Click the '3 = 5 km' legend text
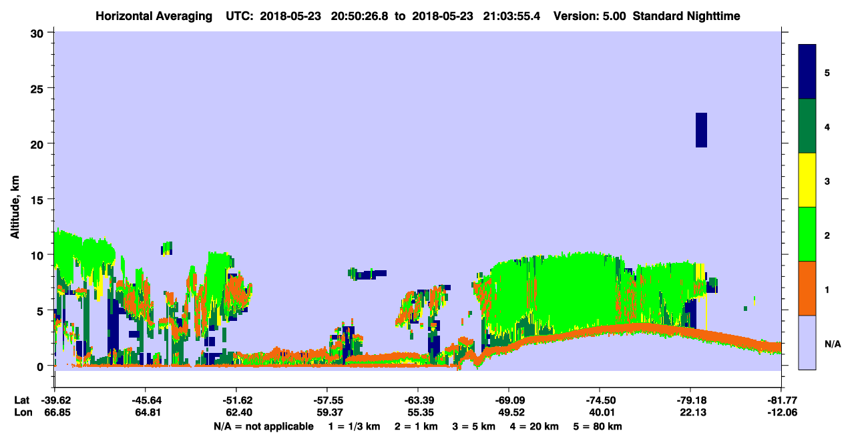Image resolution: width=868 pixels, height=445 pixels. click(473, 426)
